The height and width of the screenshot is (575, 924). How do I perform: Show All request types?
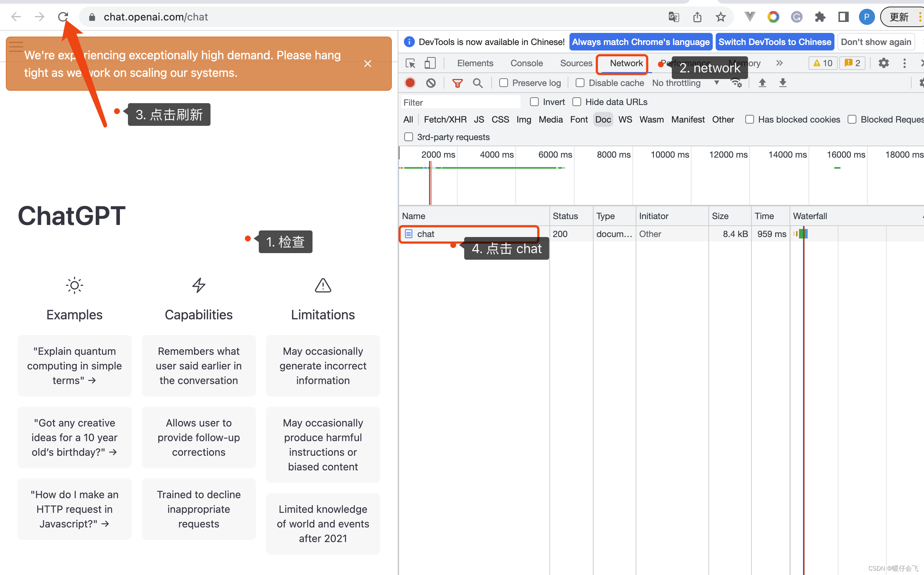pyautogui.click(x=408, y=119)
